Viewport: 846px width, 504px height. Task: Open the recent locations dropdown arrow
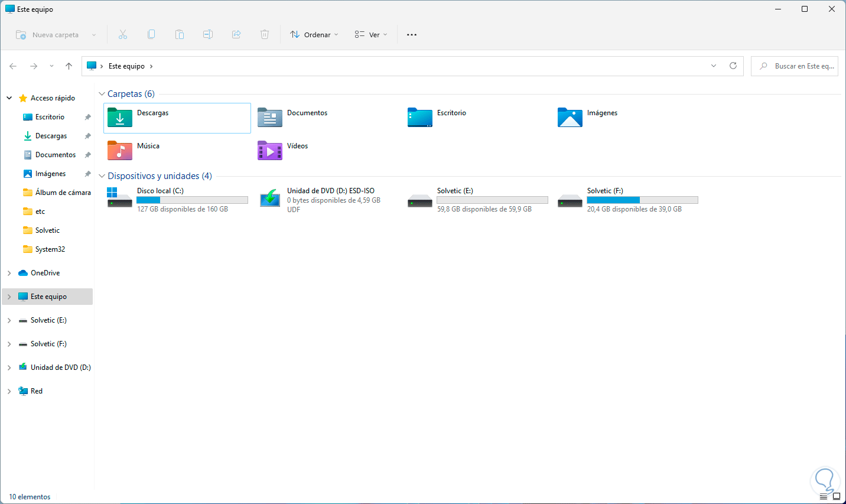click(x=51, y=66)
